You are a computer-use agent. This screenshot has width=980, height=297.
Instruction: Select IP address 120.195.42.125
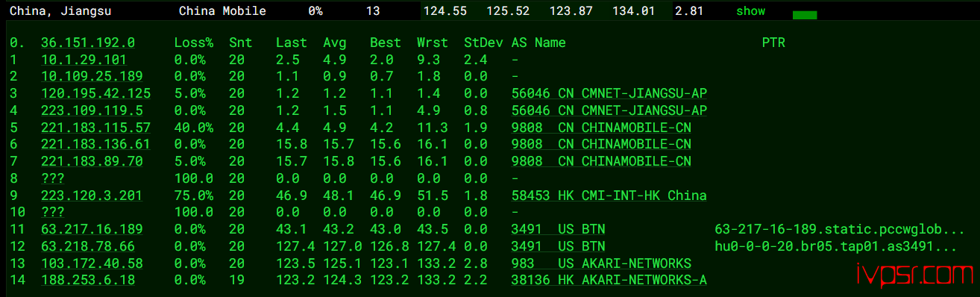pyautogui.click(x=95, y=93)
